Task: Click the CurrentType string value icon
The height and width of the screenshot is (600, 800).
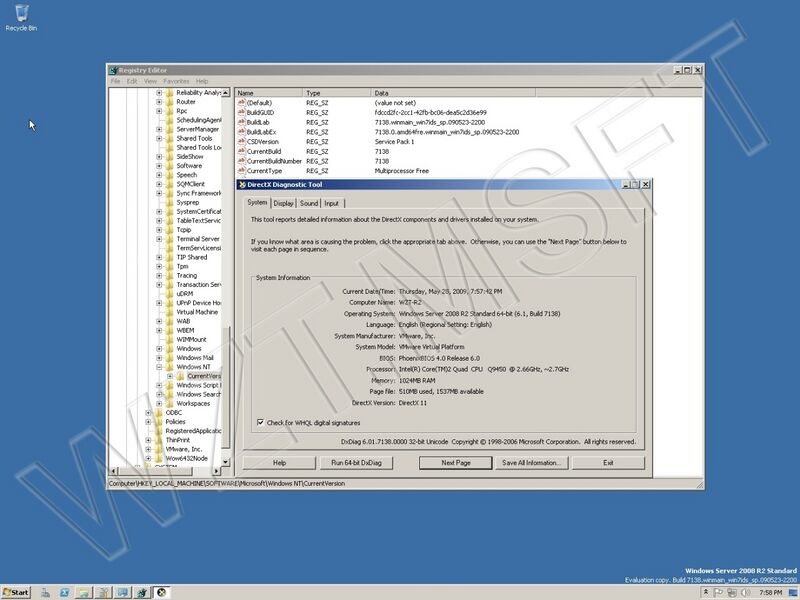Action: pos(241,170)
